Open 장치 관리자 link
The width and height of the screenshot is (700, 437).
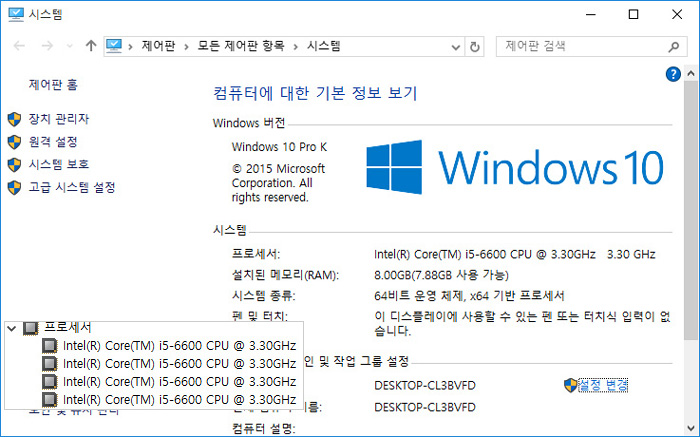(59, 119)
